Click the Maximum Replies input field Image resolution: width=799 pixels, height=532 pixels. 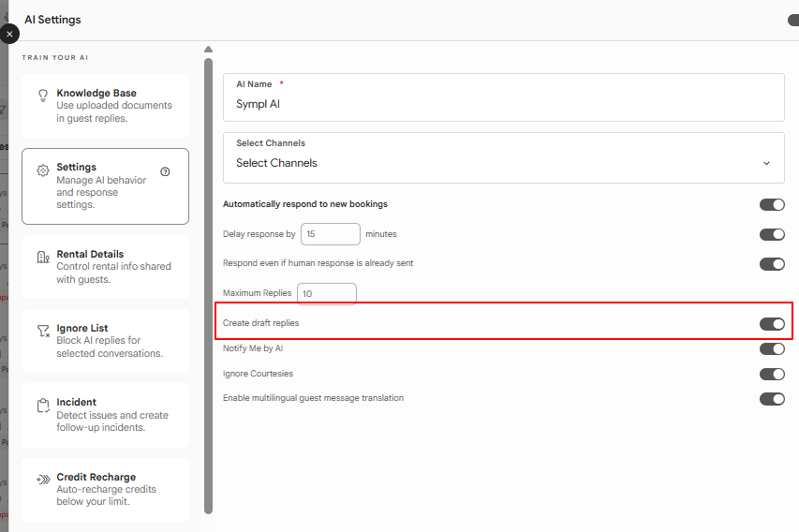click(x=327, y=293)
